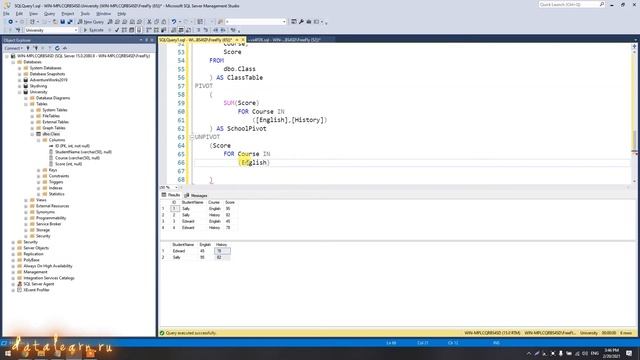Click the Parse query checkmark icon
Screen dimensions: 640x360
point(117,30)
